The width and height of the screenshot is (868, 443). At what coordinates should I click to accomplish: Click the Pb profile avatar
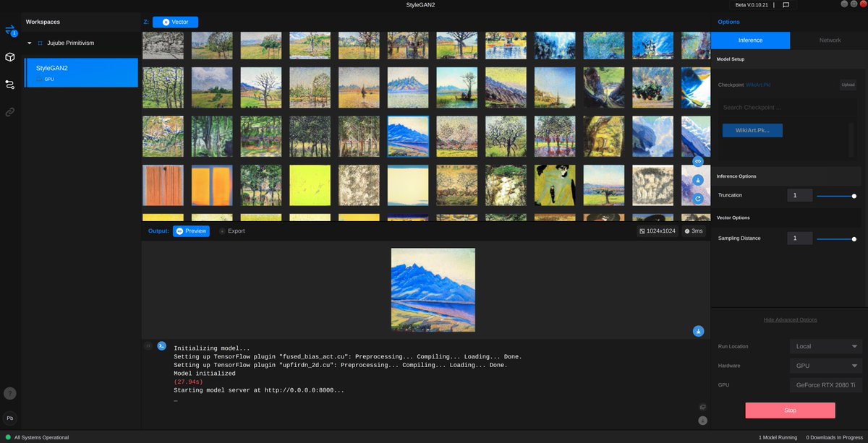10,418
